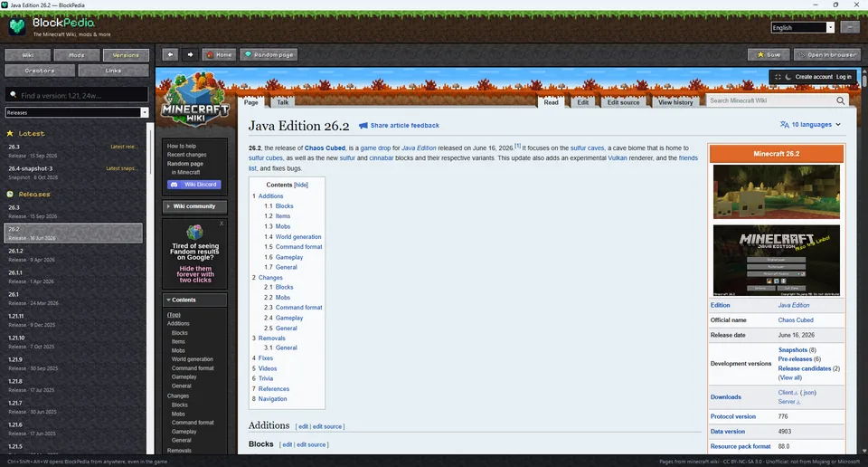The image size is (868, 467).
Task: Click the Home button in toolbar
Action: pyautogui.click(x=219, y=55)
